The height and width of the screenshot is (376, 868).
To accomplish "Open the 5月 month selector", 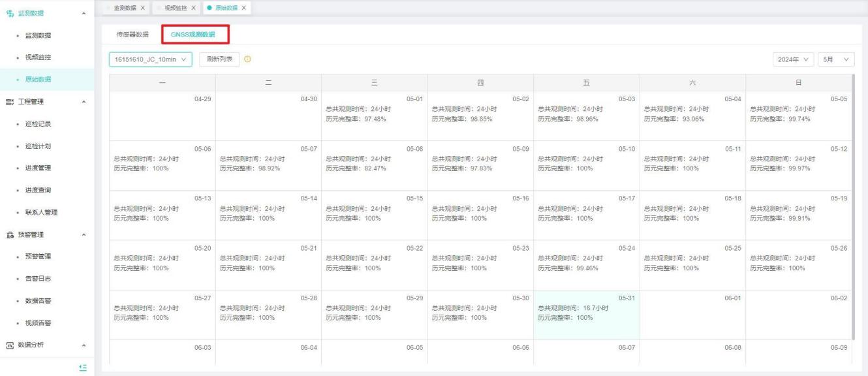I will click(x=836, y=60).
